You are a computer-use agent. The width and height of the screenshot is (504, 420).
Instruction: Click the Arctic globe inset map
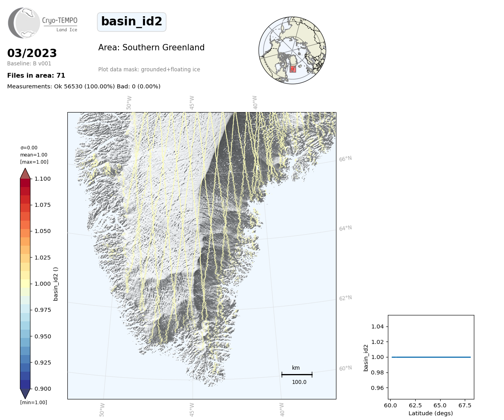coord(292,50)
